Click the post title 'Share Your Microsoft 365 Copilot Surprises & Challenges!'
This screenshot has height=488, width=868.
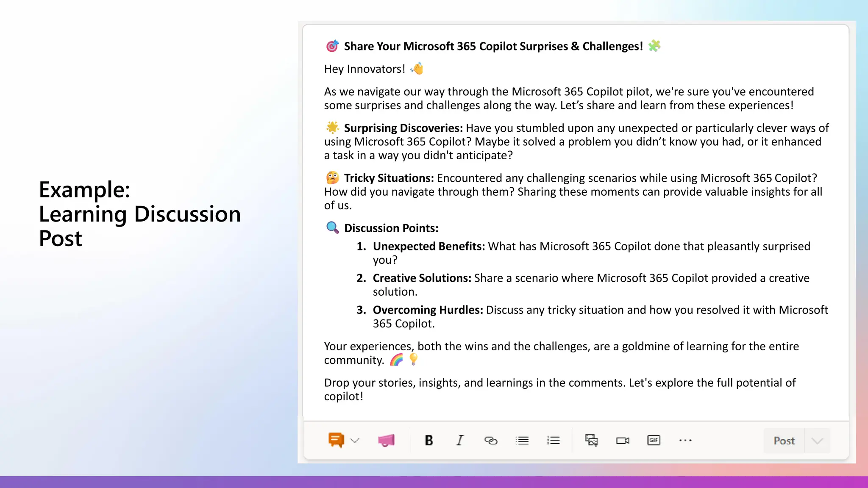(x=493, y=46)
